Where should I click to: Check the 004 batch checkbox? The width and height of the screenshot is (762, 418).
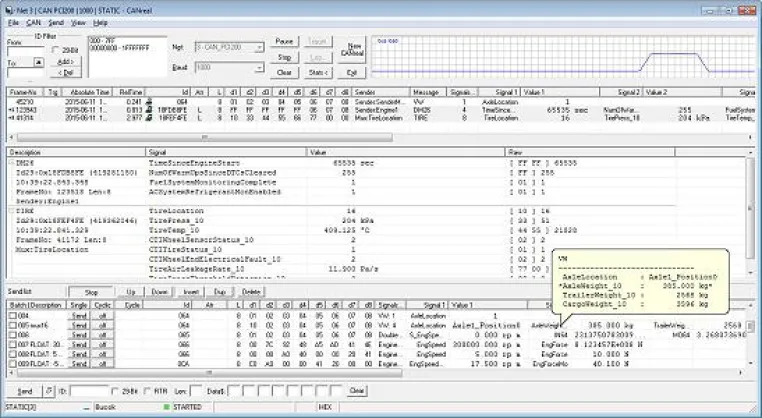coord(13,316)
